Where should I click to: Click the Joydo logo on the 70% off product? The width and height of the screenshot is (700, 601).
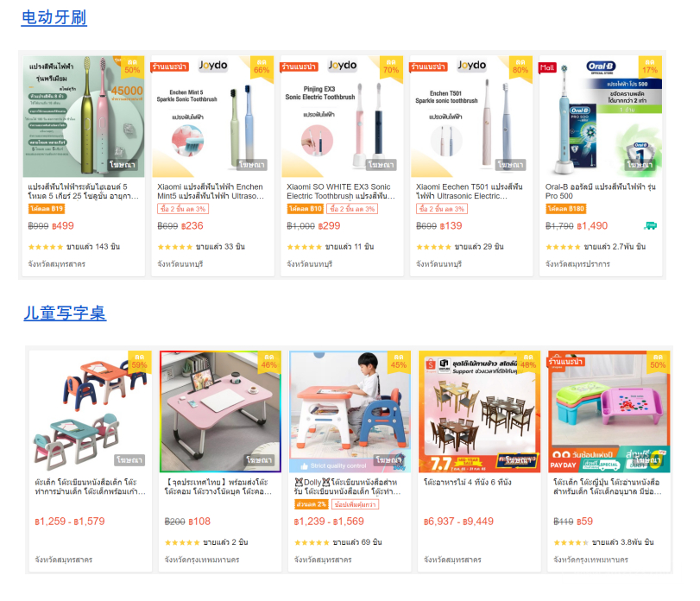click(x=343, y=65)
